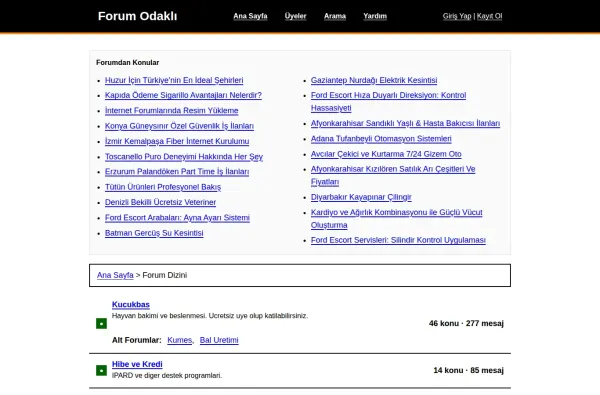Open the Hibe ve Kredi forum
Screen dimensions: 600x395
[137, 364]
